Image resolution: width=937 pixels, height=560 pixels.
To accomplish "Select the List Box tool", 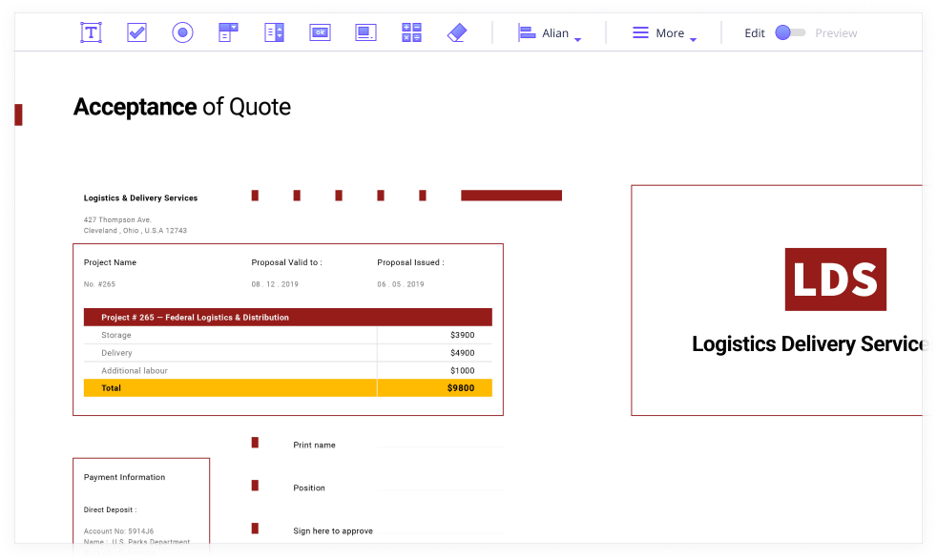I will pyautogui.click(x=274, y=32).
